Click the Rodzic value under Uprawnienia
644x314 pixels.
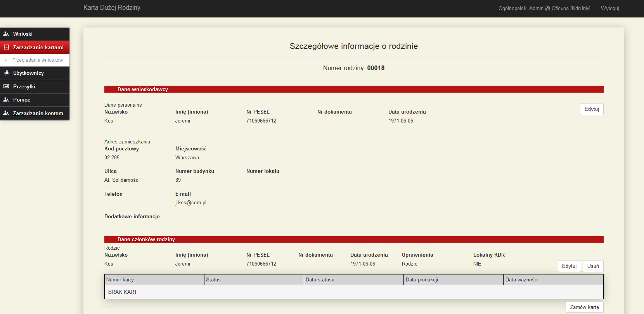tap(409, 264)
